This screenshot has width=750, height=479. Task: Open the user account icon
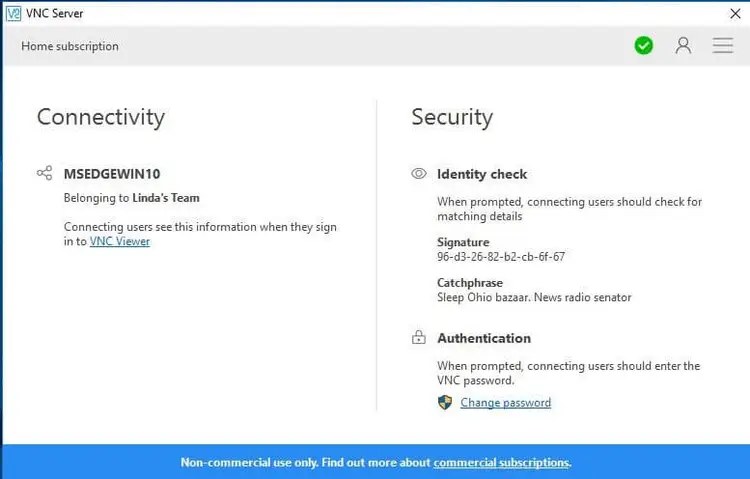click(683, 46)
